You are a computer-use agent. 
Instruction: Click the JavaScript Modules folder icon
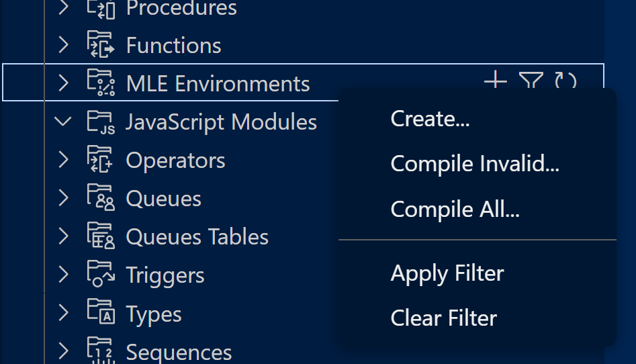pyautogui.click(x=101, y=122)
